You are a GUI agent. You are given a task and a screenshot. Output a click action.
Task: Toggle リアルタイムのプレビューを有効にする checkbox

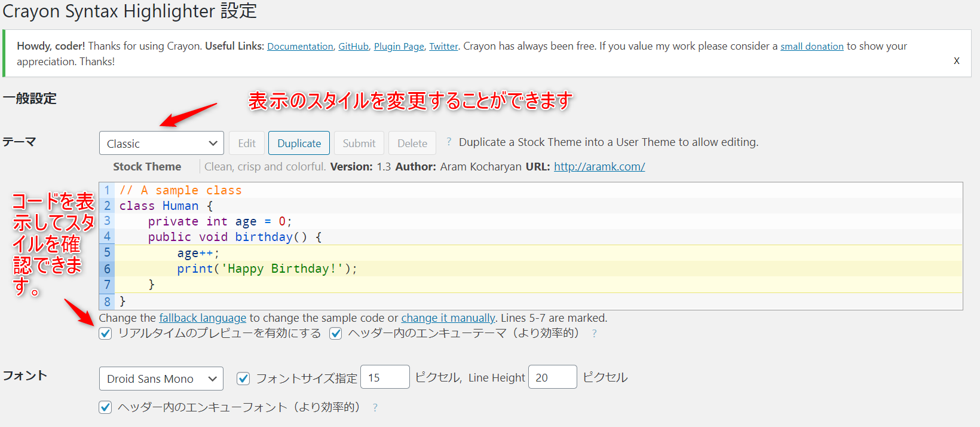[106, 334]
